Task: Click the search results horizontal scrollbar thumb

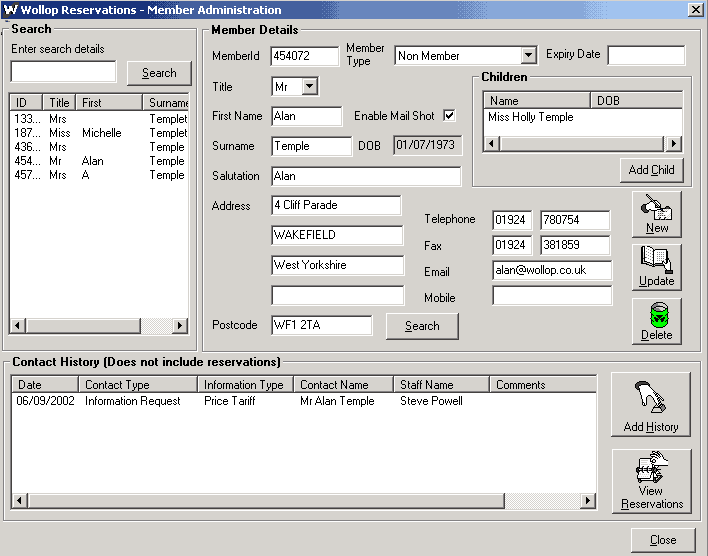Action: [83, 325]
